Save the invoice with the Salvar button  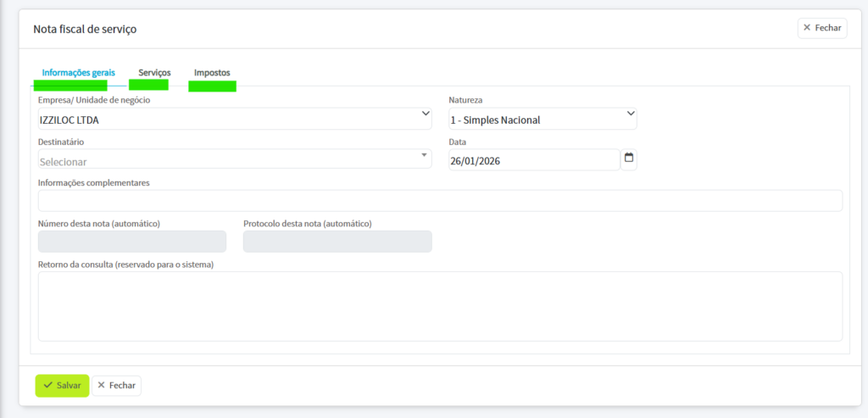[x=62, y=386]
